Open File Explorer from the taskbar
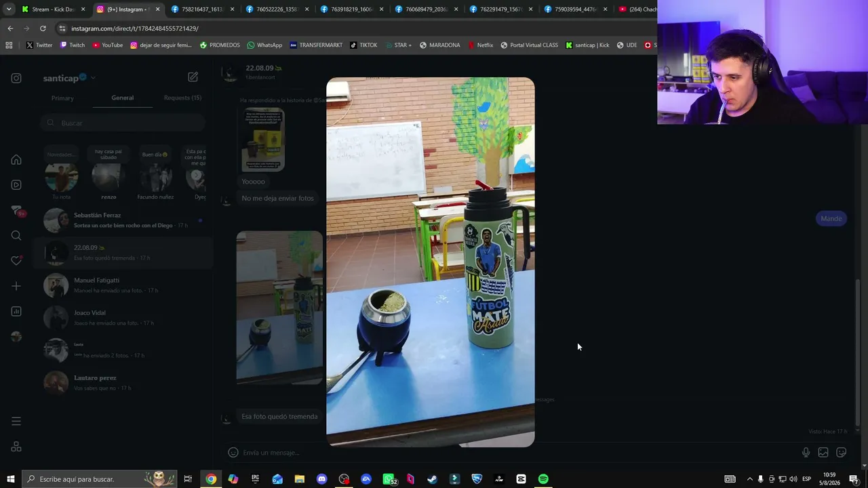Viewport: 868px width, 488px height. pyautogui.click(x=299, y=479)
